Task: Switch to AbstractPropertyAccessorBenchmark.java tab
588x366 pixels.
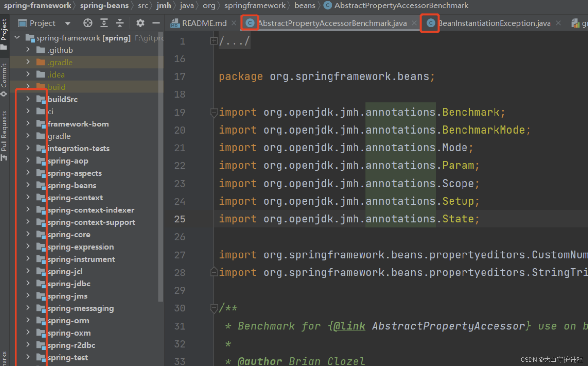Action: coord(332,23)
